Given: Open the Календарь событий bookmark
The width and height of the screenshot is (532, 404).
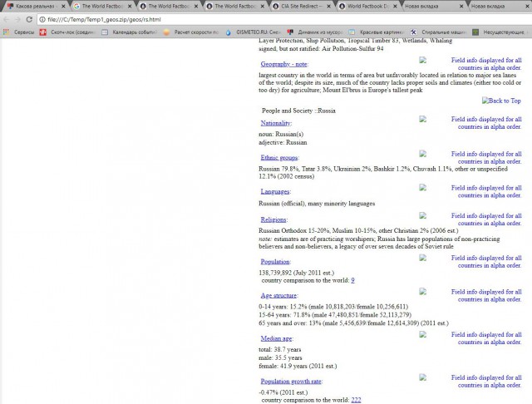Looking at the screenshot, I should [130, 32].
